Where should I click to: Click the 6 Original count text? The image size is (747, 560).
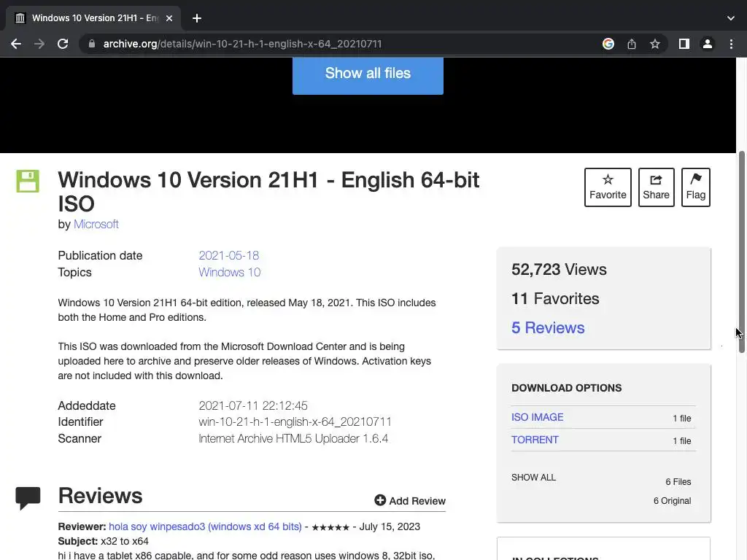(672, 501)
